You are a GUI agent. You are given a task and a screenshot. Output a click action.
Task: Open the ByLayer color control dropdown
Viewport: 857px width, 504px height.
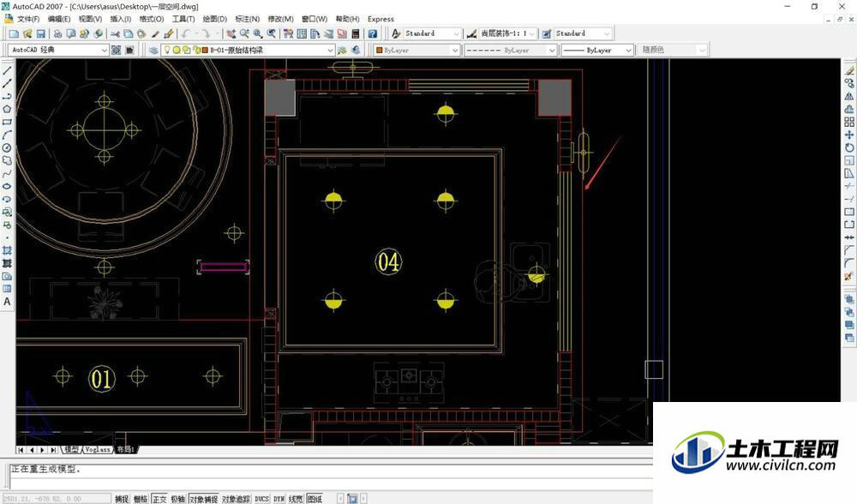[x=454, y=50]
